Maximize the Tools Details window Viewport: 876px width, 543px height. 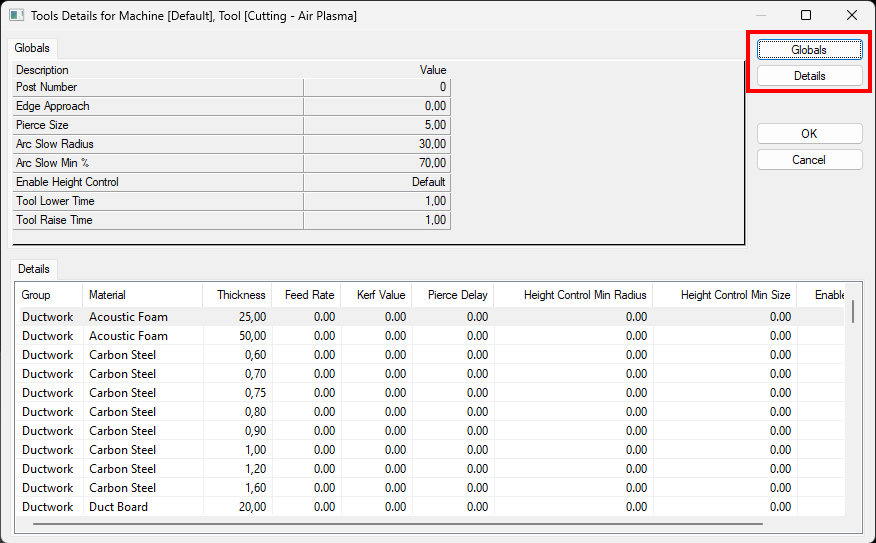pos(806,15)
